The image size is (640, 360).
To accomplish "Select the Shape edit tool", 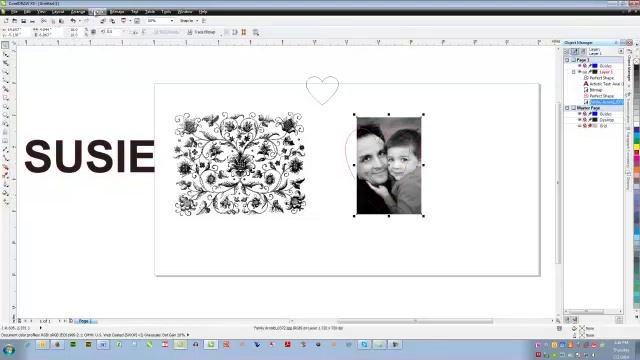I will 5,54.
